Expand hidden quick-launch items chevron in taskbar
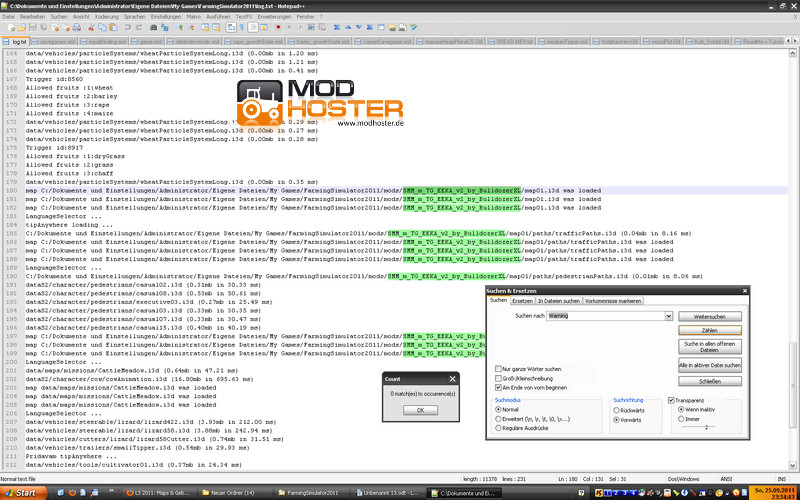This screenshot has width=800, height=500. click(111, 492)
